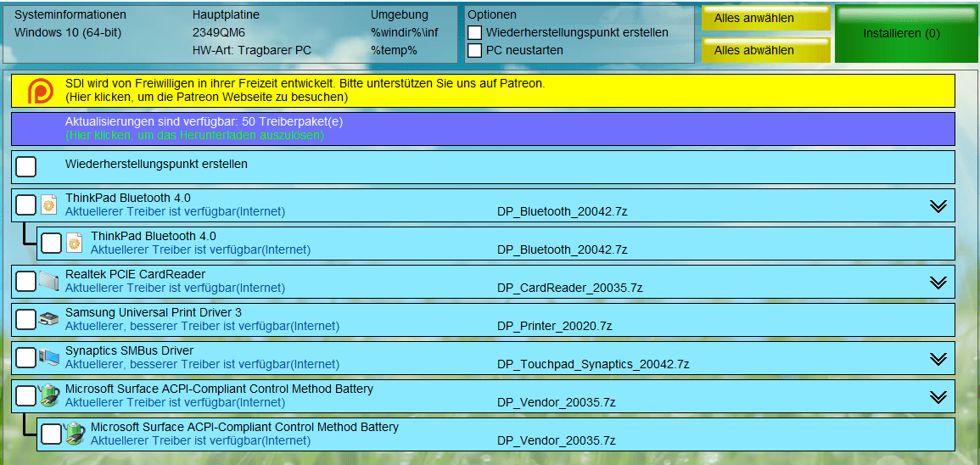Check the Realtek PCIE CardReader checkbox
This screenshot has height=465, width=980.
click(x=25, y=281)
